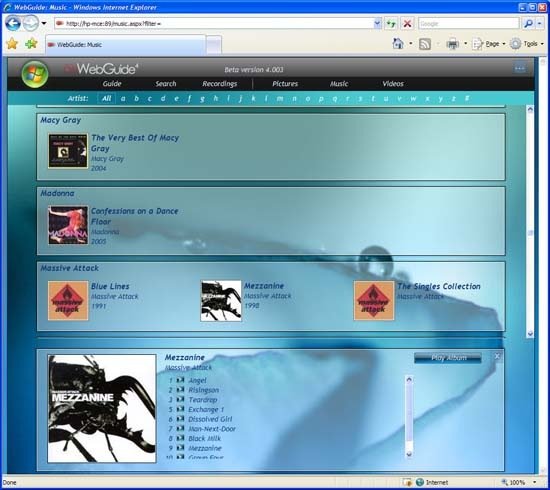
Task: Click the track list scroll up arrow
Action: pyautogui.click(x=409, y=379)
